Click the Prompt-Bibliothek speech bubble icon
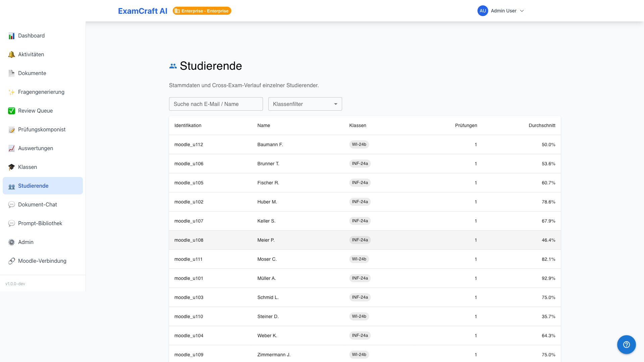644x362 pixels. click(11, 224)
